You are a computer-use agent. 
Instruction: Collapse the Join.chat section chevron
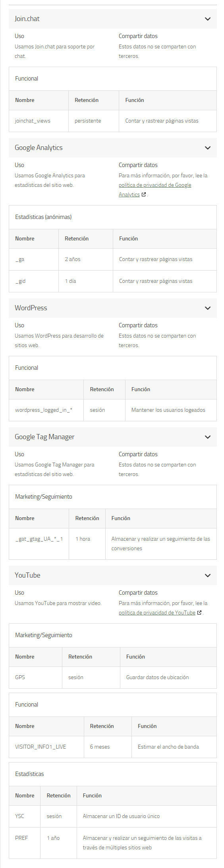[x=207, y=19]
